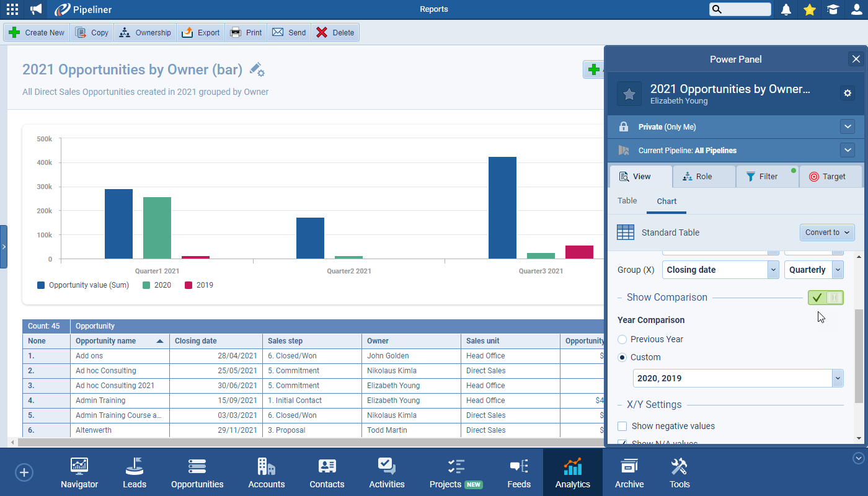Screen dimensions: 868x496
Task: Switch to the Filter tab
Action: point(767,176)
